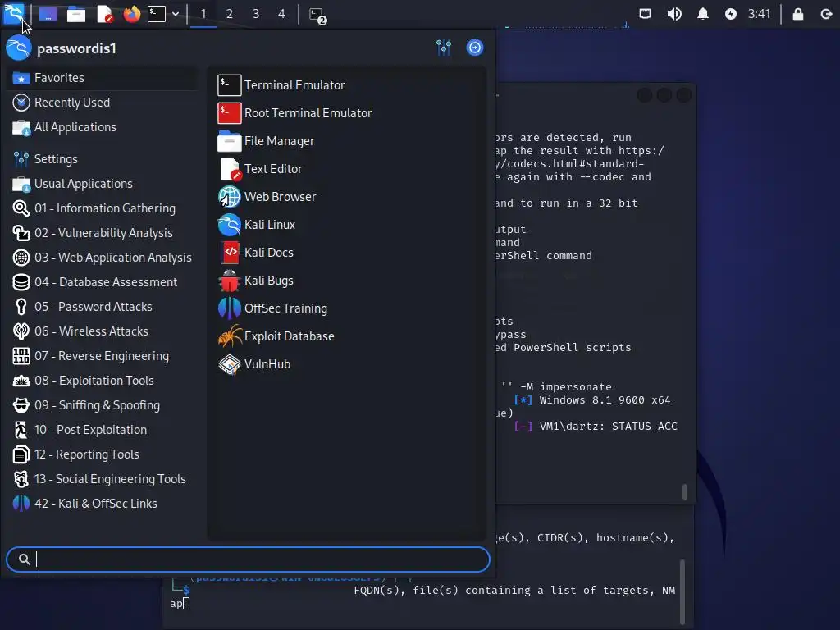Click Show Desktop icon in top panel
The image size is (840, 630).
48,14
